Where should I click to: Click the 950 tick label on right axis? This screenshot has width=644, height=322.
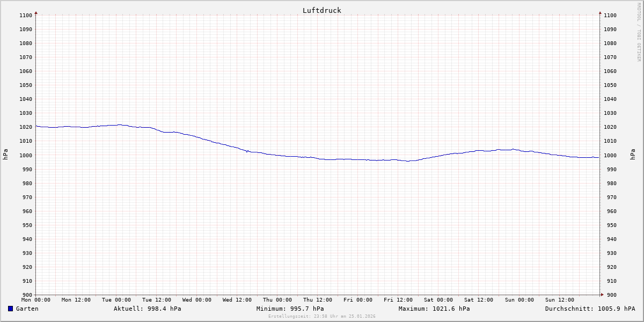(609, 225)
